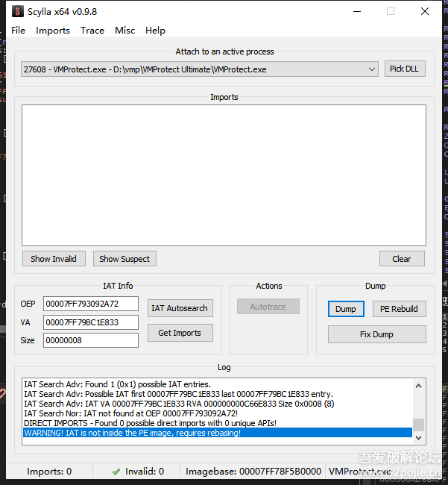Click PE Rebuild button
The image size is (448, 485).
tap(400, 309)
